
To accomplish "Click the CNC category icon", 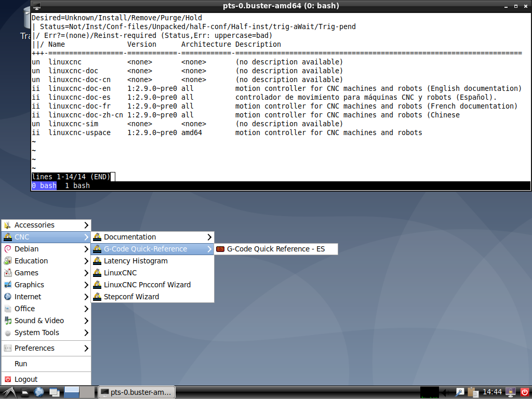I will (7, 237).
